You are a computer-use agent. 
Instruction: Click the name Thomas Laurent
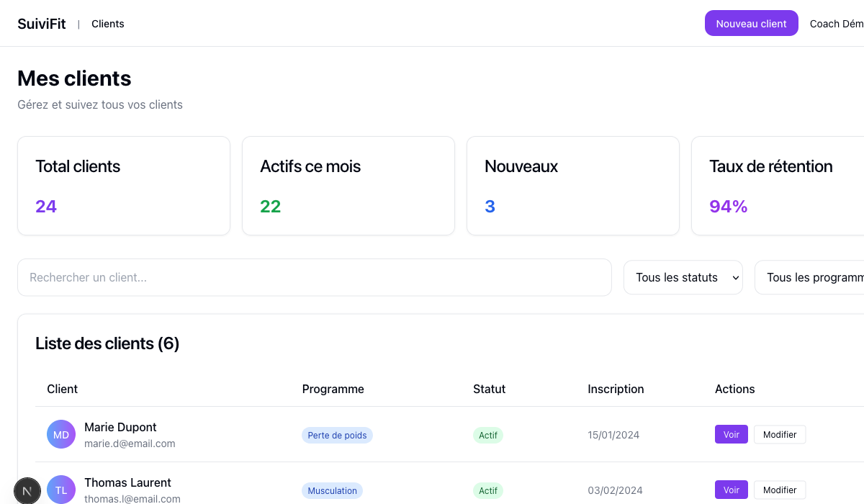point(127,482)
